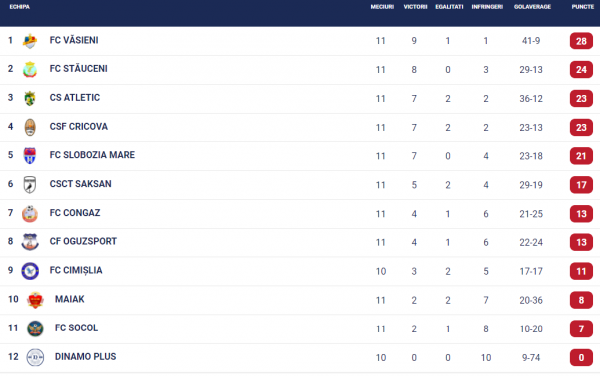Sort table by Golaverage header

(532, 7)
